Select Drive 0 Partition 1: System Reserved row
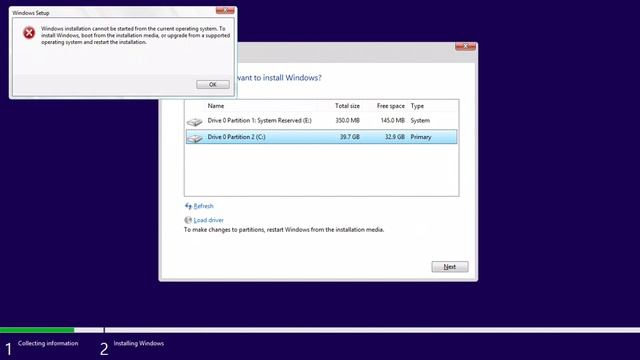 coord(321,121)
